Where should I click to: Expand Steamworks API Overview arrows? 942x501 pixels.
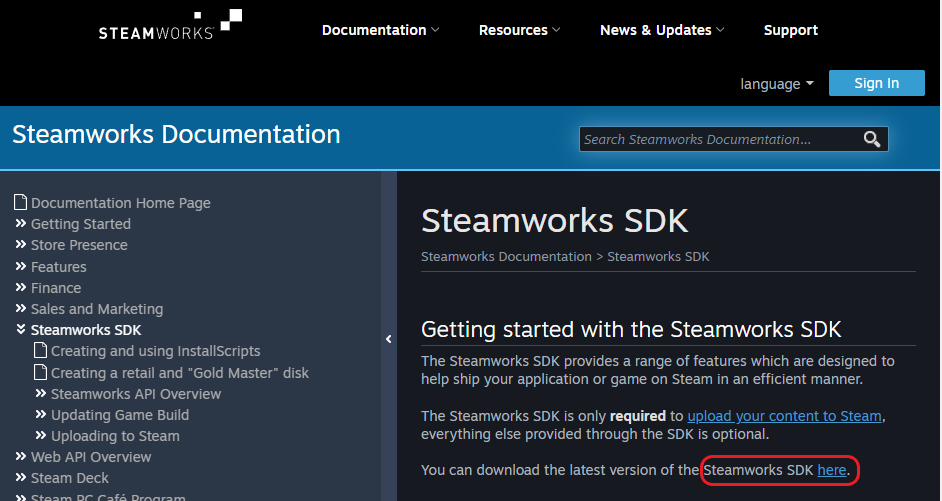pyautogui.click(x=41, y=393)
